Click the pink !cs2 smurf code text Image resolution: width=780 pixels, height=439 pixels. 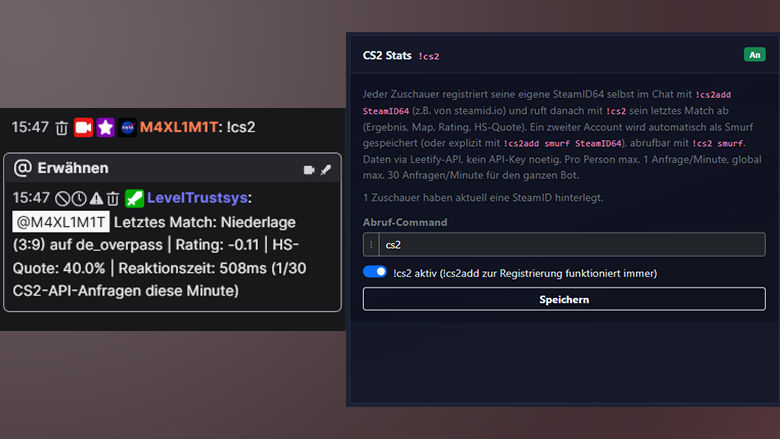[x=717, y=144]
